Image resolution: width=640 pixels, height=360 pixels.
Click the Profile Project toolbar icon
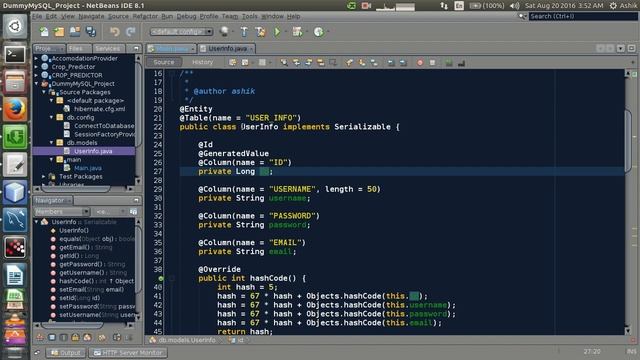[319, 31]
